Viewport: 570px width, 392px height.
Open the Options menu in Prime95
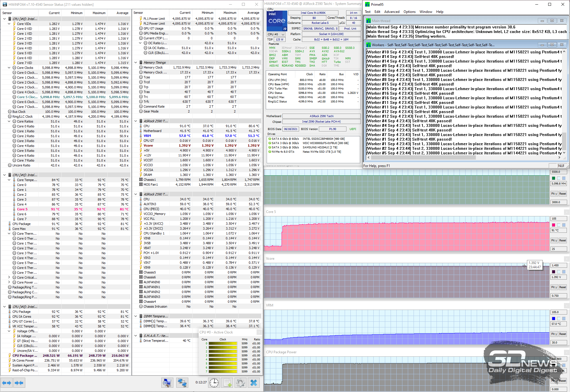tap(409, 12)
